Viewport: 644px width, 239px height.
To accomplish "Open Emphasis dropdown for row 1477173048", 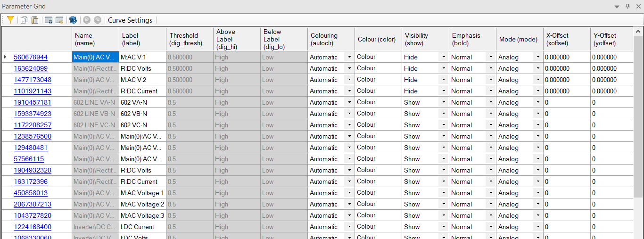I will [x=491, y=80].
